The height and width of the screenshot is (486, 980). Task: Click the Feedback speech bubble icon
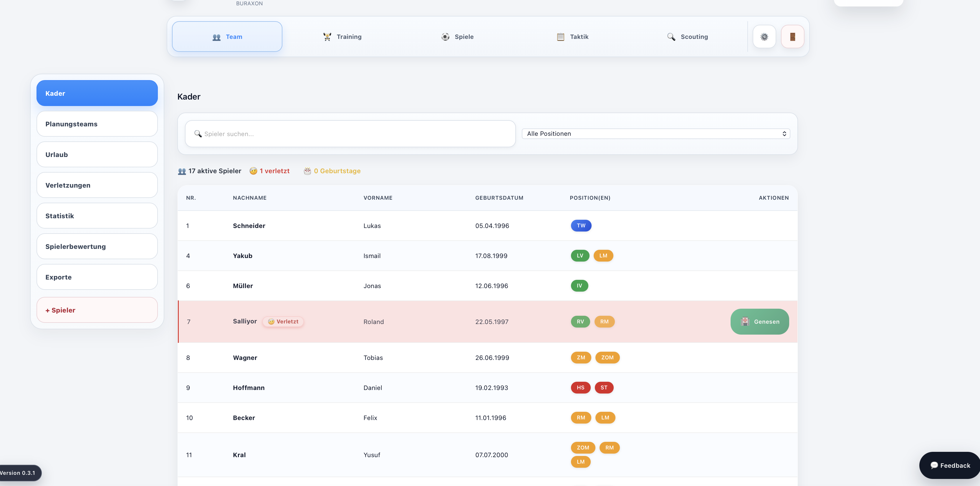(934, 465)
